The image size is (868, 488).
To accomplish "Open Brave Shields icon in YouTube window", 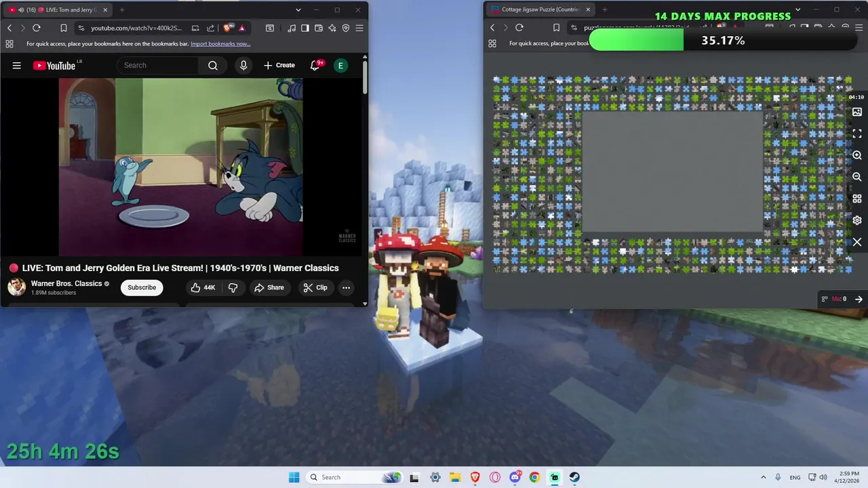I will (x=229, y=28).
